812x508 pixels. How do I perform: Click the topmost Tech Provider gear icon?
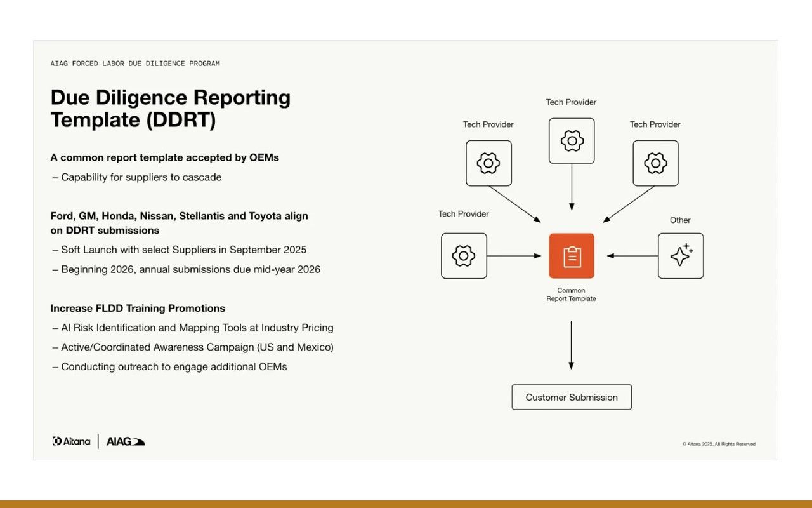[x=572, y=141]
